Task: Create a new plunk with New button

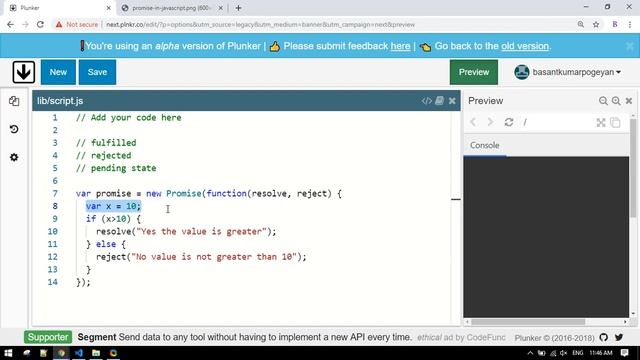Action: tap(58, 72)
